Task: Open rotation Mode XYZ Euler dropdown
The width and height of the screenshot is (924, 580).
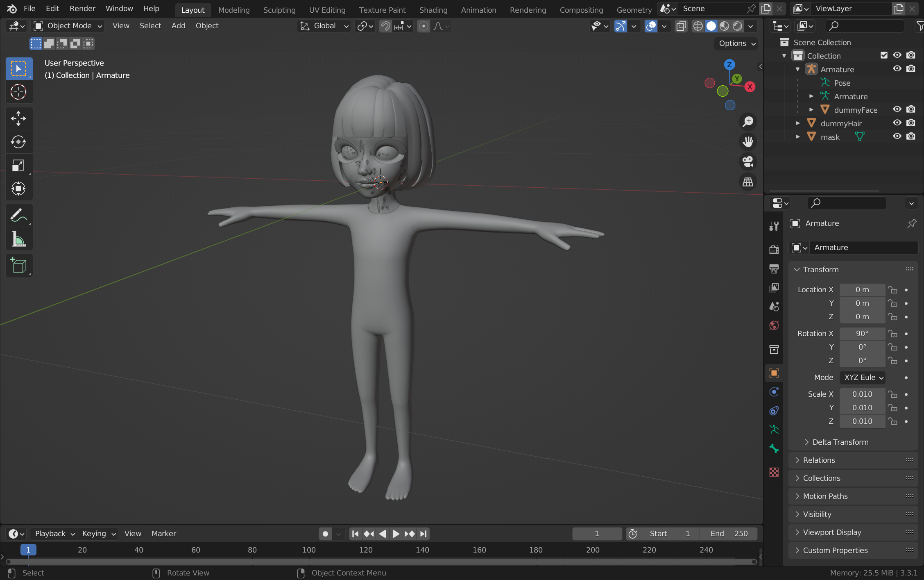Action: coord(863,378)
